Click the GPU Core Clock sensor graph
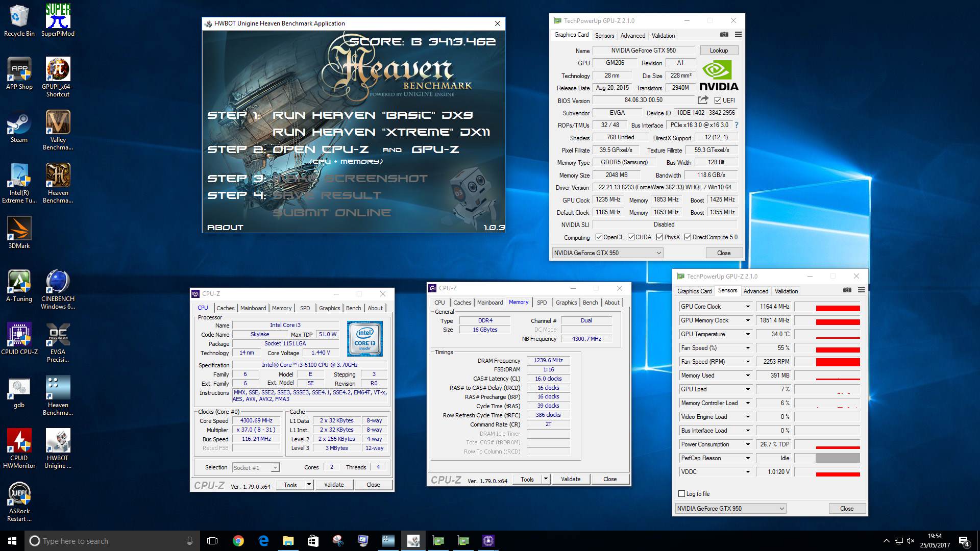The width and height of the screenshot is (980, 551). [x=827, y=307]
